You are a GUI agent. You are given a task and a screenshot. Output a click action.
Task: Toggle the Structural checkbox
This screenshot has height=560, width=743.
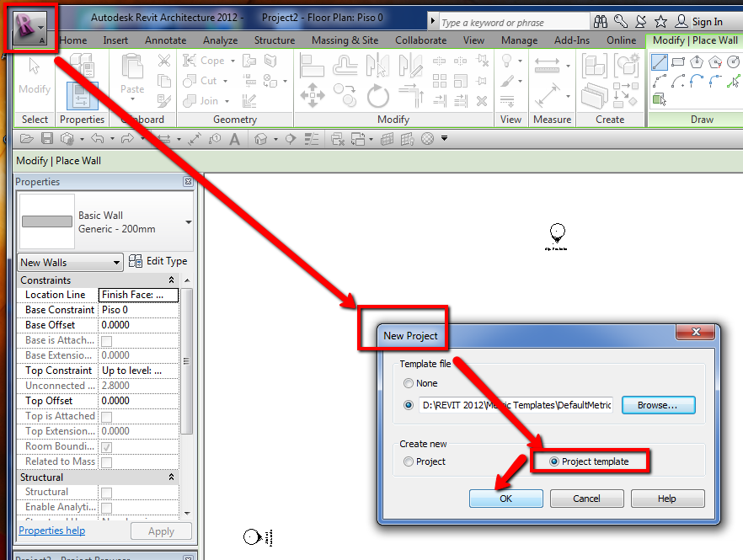tap(107, 493)
